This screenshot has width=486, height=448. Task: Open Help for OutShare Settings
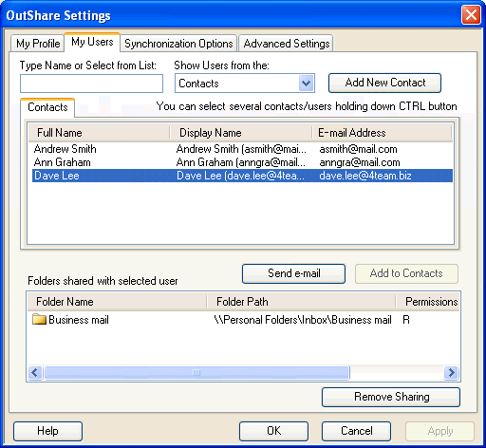[47, 431]
